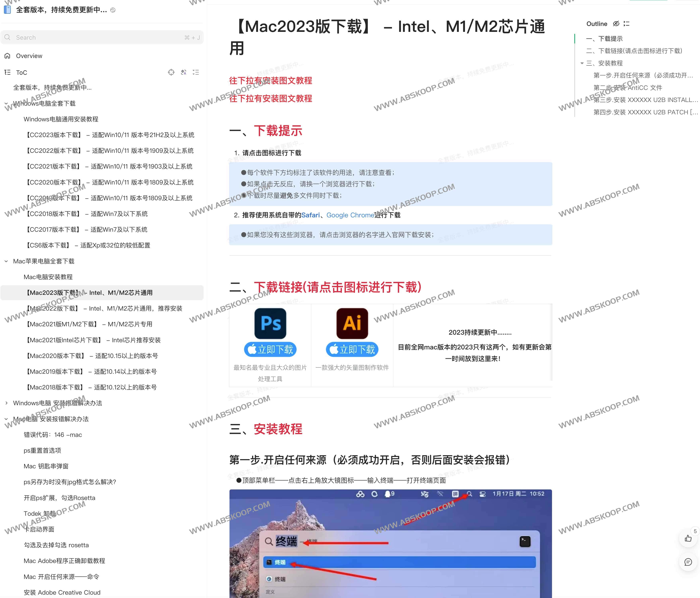Screen dimensions: 700x598
Task: Click the list/menu icon next to Outline
Action: pos(631,24)
